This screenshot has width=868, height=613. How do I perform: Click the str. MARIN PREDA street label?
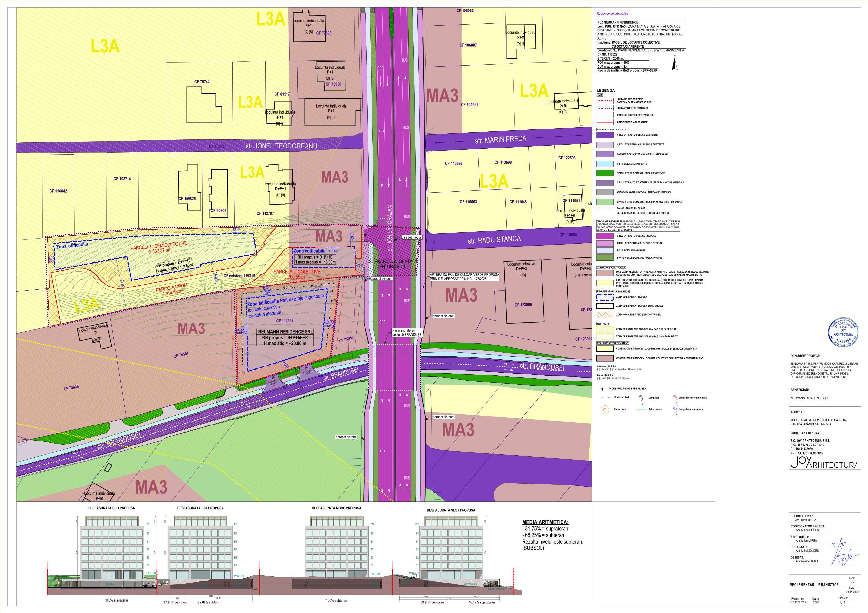(x=500, y=140)
